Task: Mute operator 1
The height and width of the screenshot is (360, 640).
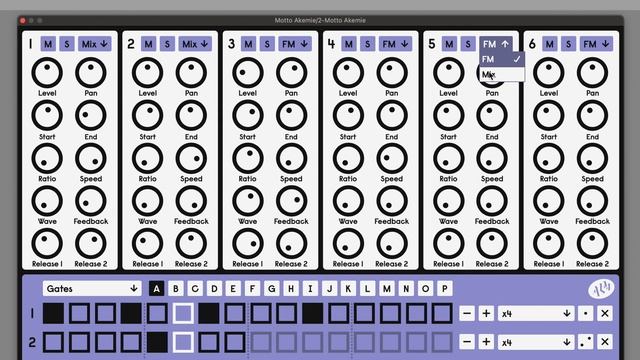Action: pyautogui.click(x=48, y=44)
